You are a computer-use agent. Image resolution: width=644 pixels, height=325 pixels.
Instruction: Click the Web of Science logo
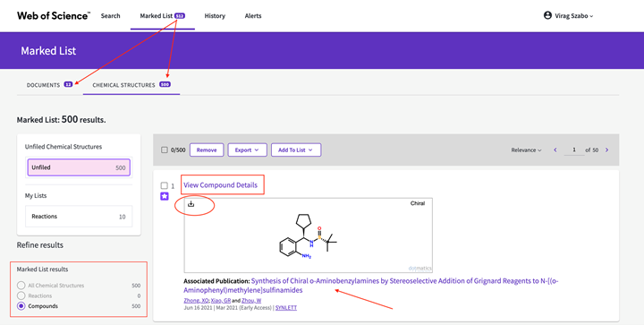point(54,15)
